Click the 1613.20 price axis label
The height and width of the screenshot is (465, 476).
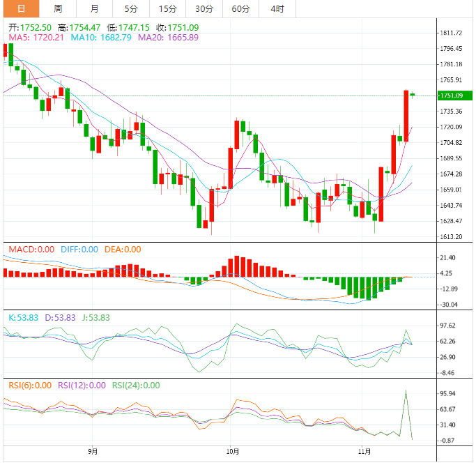coord(451,236)
